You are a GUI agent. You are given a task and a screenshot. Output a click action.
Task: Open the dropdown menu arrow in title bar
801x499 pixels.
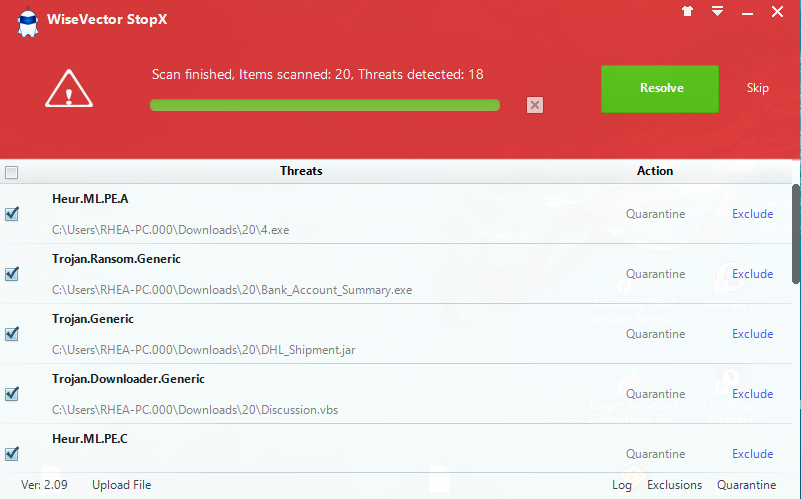[x=717, y=11]
